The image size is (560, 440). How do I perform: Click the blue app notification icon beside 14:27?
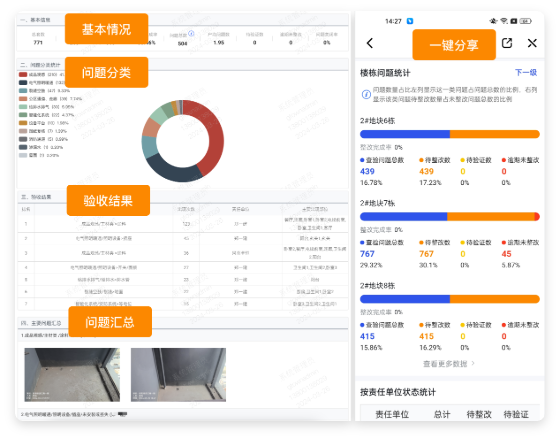(x=410, y=21)
